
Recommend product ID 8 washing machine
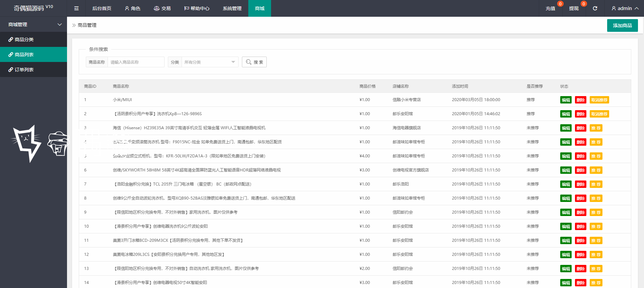coord(596,198)
